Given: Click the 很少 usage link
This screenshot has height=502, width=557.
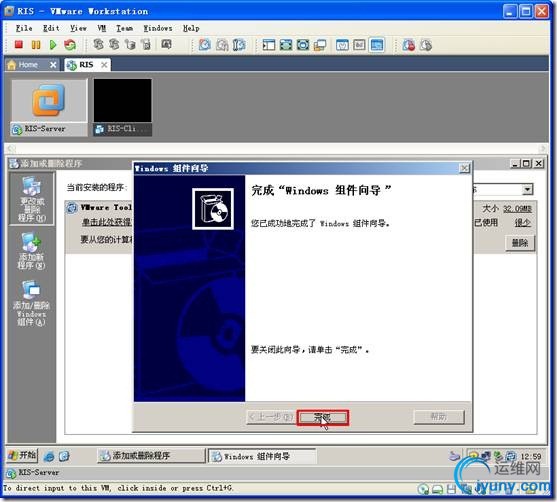Looking at the screenshot, I should pyautogui.click(x=523, y=223).
